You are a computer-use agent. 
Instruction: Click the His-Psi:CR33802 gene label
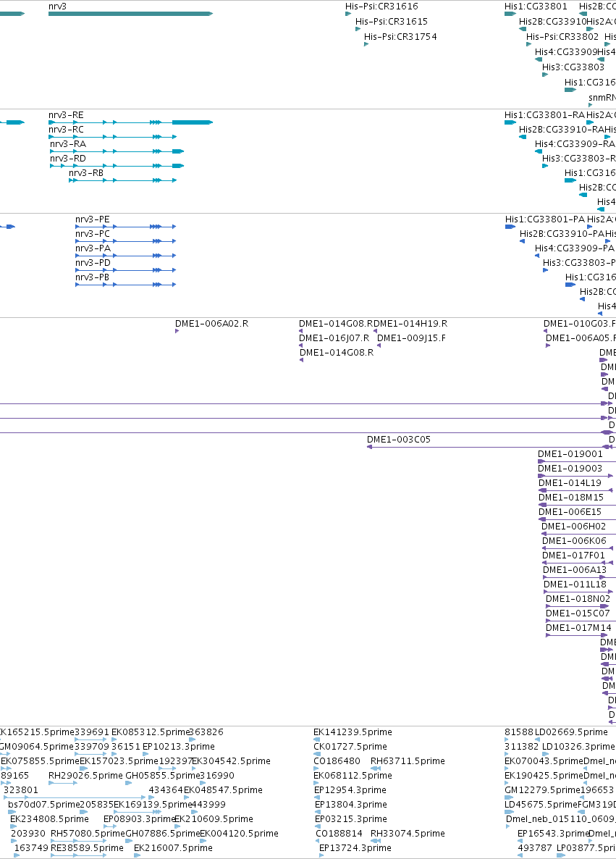click(562, 37)
